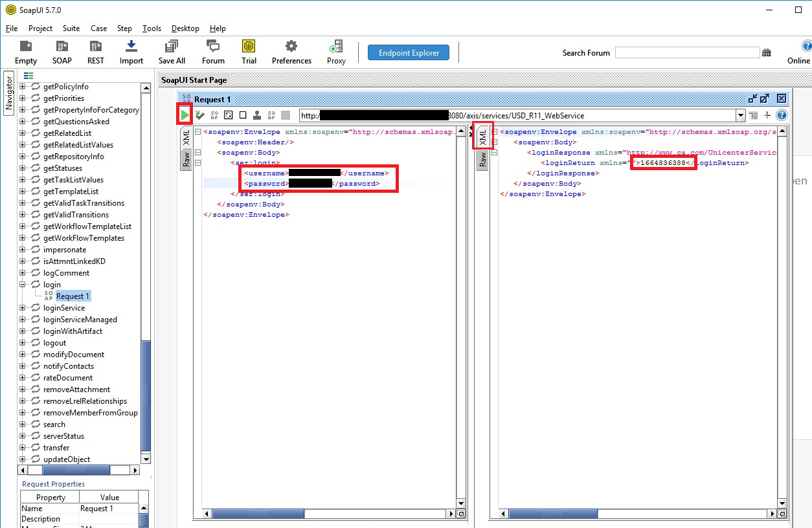Click the stop/cancel request square icon
This screenshot has height=528, width=812.
[x=286, y=115]
